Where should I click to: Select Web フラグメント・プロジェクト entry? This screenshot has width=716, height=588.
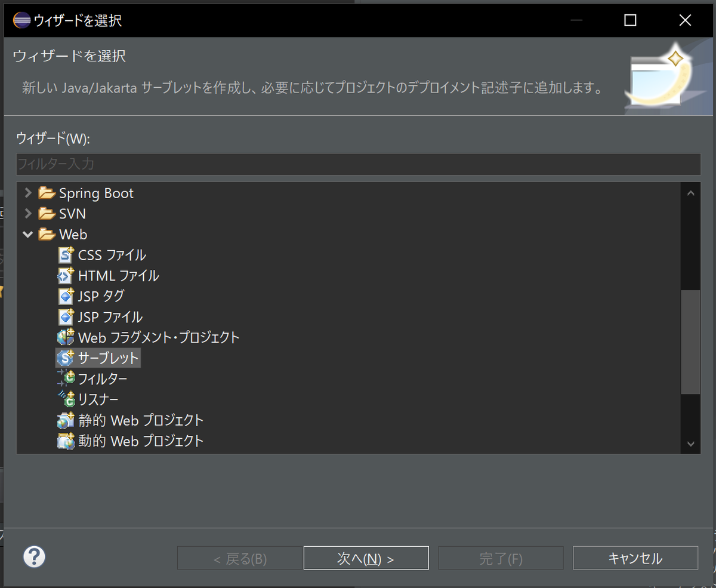(159, 337)
